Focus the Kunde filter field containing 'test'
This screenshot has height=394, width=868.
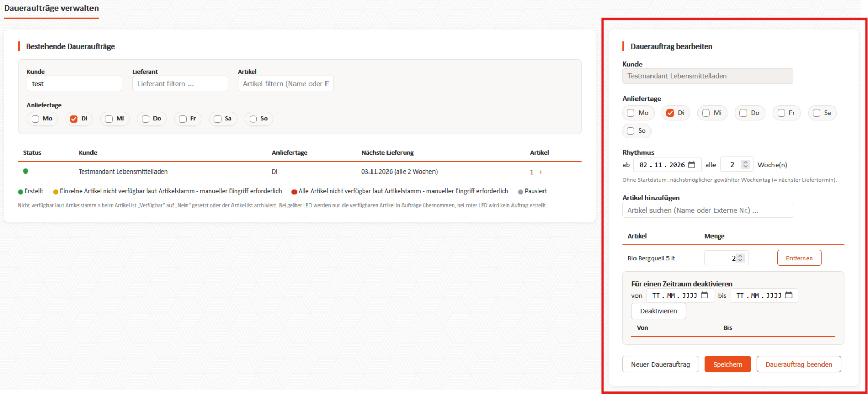click(74, 84)
